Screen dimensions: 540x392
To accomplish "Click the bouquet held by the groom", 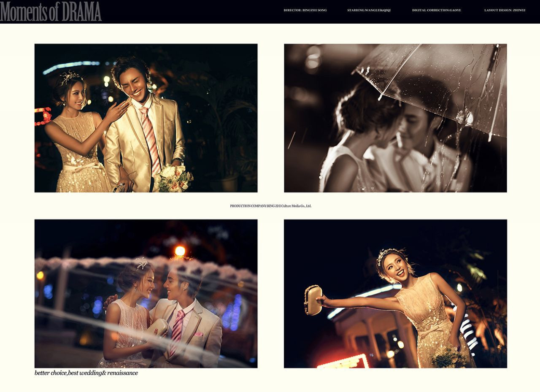I will click(174, 178).
